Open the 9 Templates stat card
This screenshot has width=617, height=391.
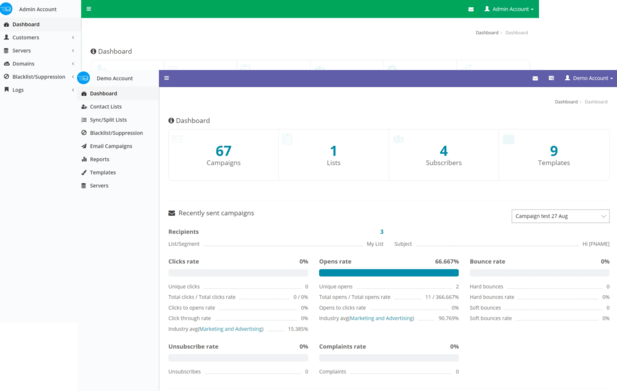(554, 155)
